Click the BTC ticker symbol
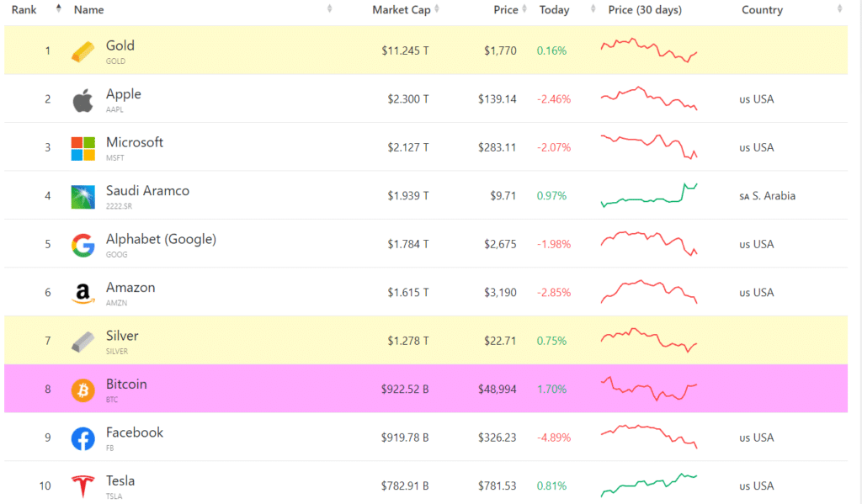The width and height of the screenshot is (862, 504). coord(112,400)
